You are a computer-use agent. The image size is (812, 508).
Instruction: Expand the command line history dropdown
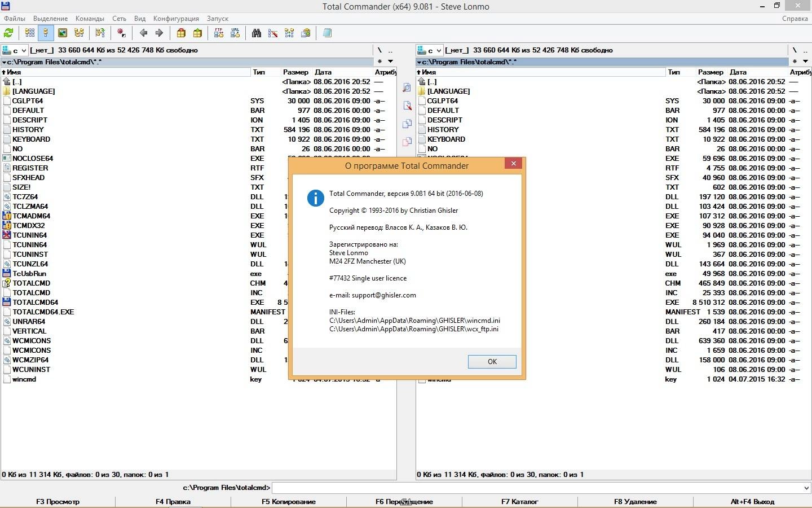pyautogui.click(x=806, y=488)
